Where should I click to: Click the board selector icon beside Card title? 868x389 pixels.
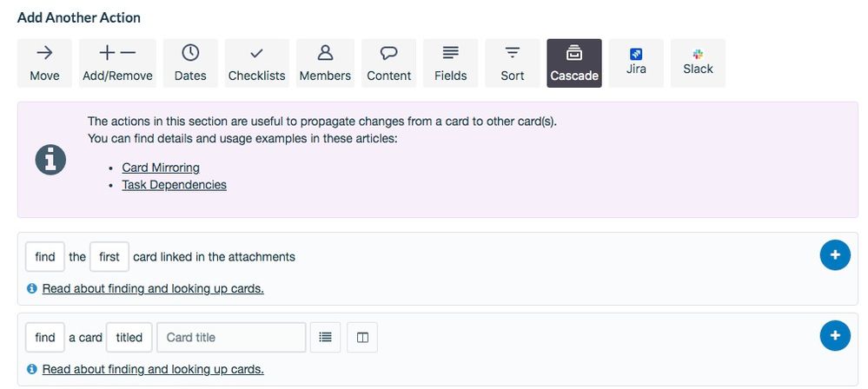coord(362,338)
